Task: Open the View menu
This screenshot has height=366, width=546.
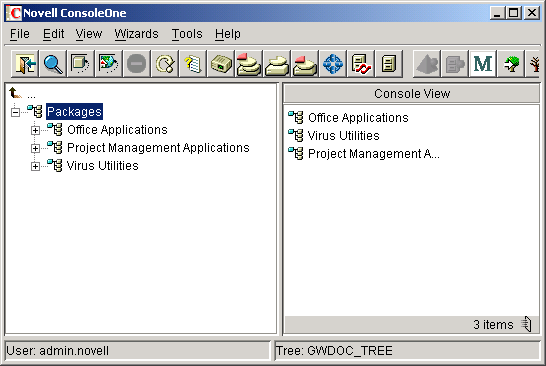Action: 89,34
